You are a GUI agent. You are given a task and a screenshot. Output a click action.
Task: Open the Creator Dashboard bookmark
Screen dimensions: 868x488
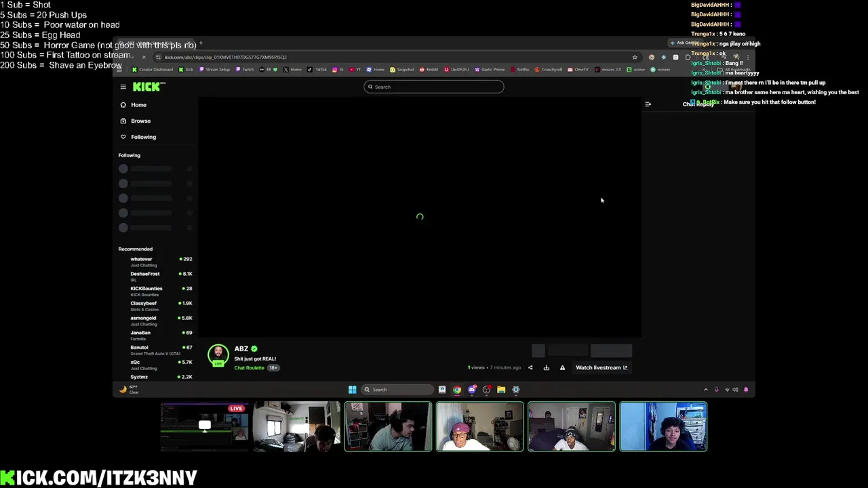point(153,69)
